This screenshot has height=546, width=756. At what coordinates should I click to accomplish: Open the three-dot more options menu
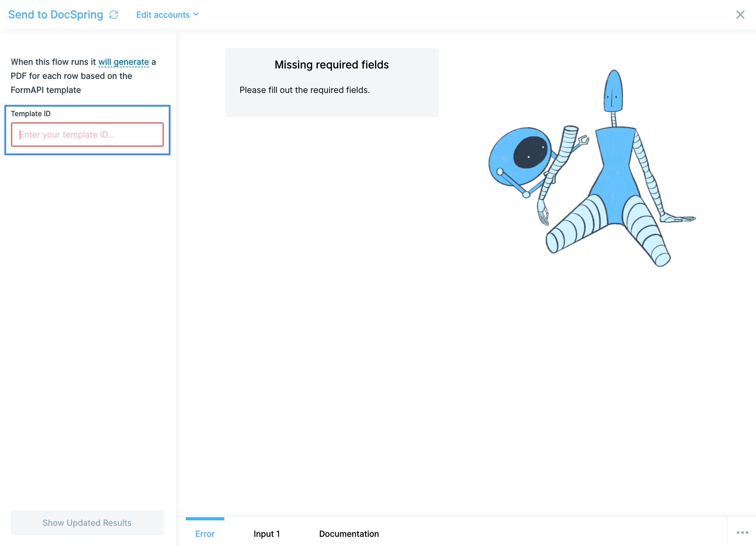[742, 532]
